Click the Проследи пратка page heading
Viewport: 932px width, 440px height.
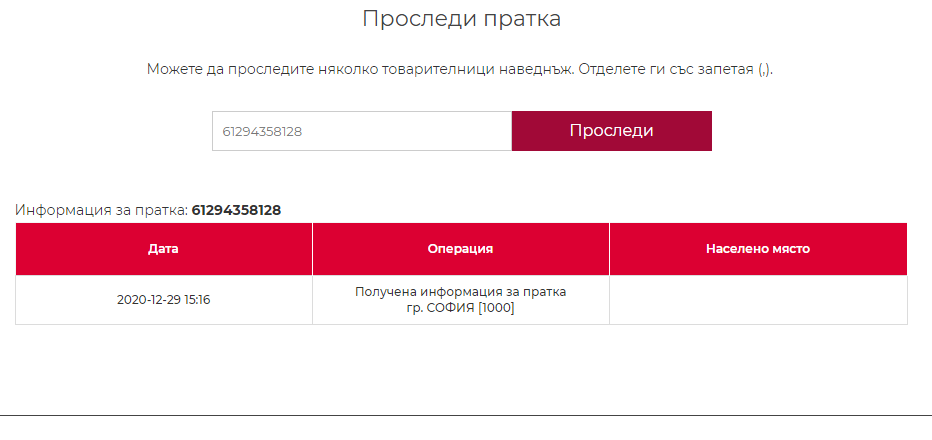[x=461, y=19]
